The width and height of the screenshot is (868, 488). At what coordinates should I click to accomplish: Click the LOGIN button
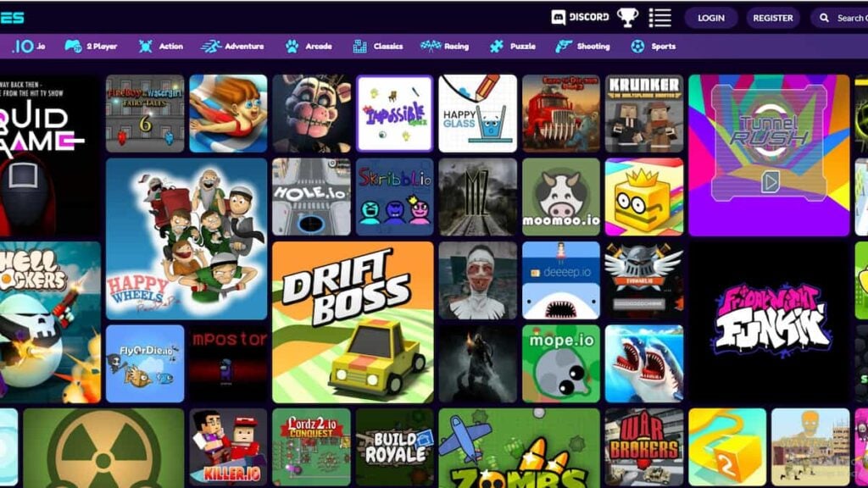coord(711,18)
